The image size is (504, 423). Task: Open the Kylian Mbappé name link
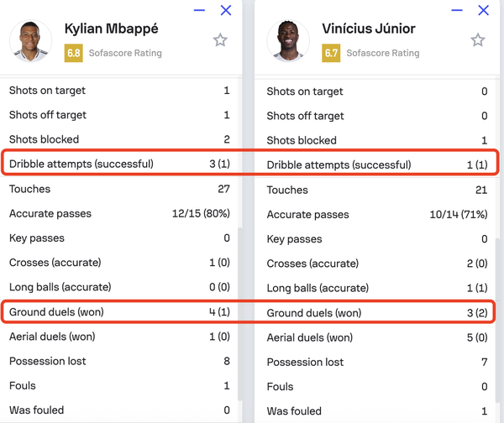coord(111,29)
